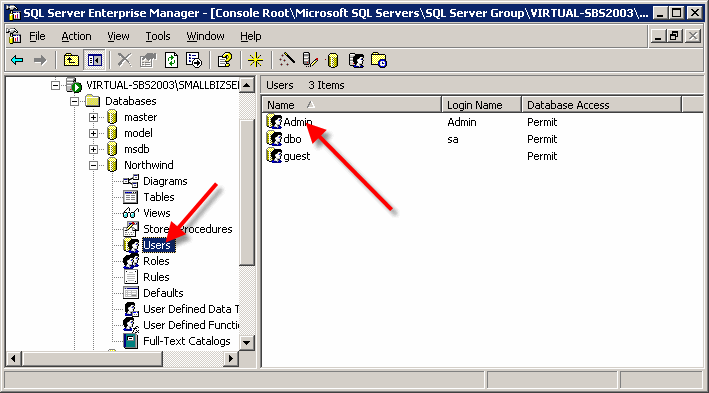The width and height of the screenshot is (709, 393).
Task: Click Permit in the guest row
Action: click(x=542, y=156)
